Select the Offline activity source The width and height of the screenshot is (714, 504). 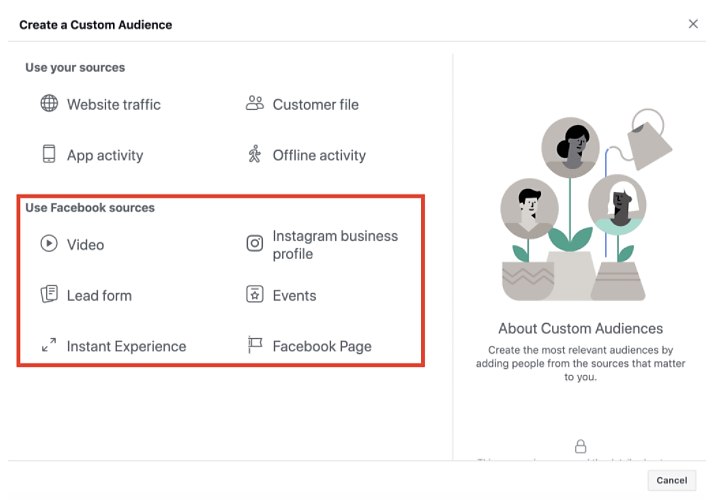(x=306, y=155)
